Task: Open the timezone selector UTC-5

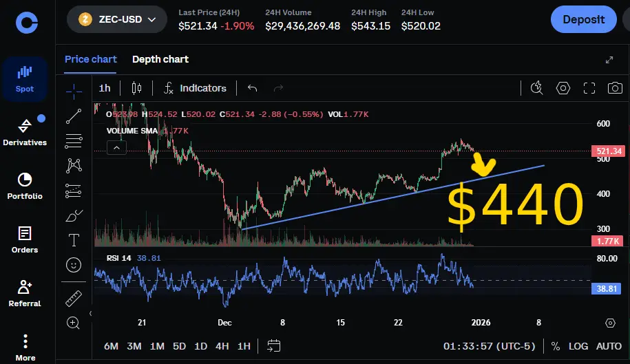Action: click(x=490, y=346)
